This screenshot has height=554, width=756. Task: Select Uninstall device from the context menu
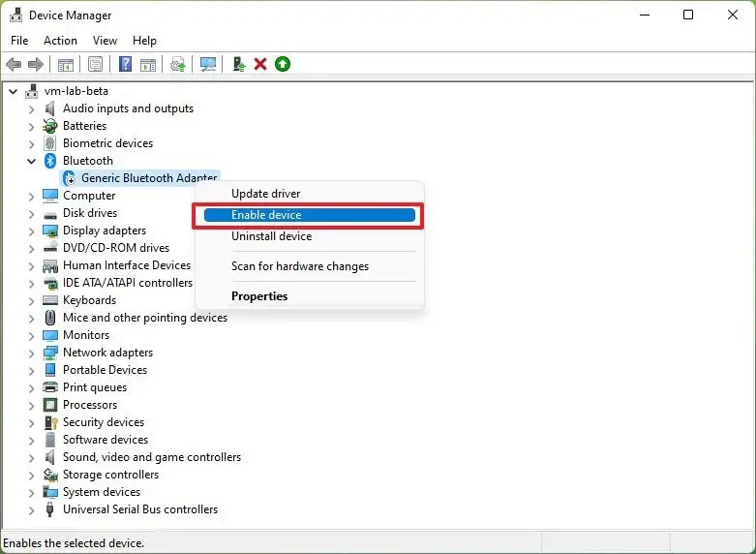pos(310,236)
